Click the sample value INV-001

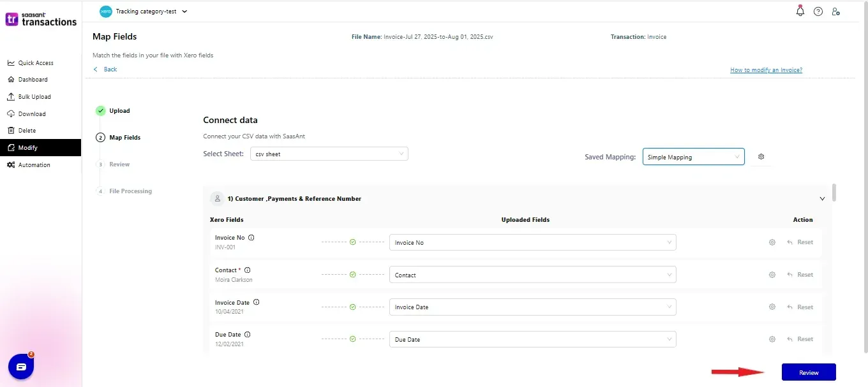tap(225, 247)
